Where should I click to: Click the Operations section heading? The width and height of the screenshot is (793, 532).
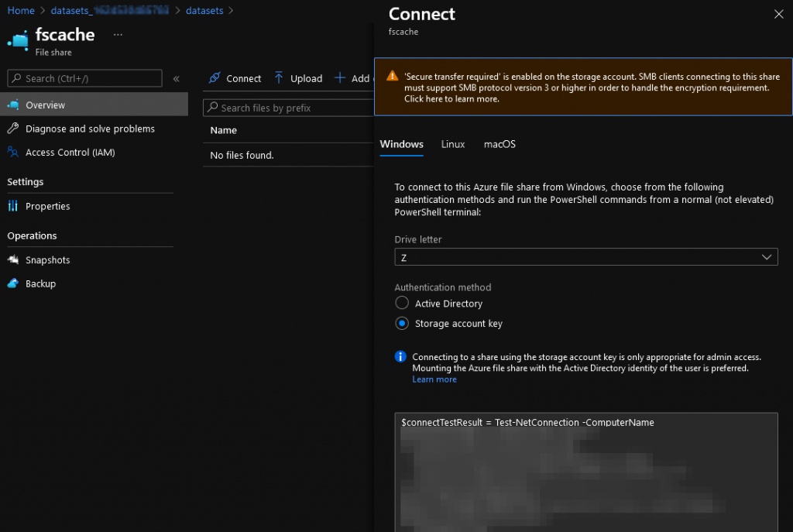(32, 235)
